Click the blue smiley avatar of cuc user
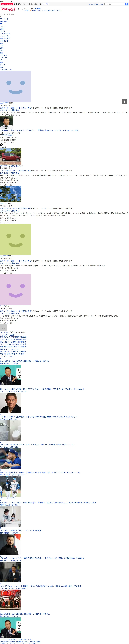Viewport: 129px width, 644px height. (x=15, y=86)
